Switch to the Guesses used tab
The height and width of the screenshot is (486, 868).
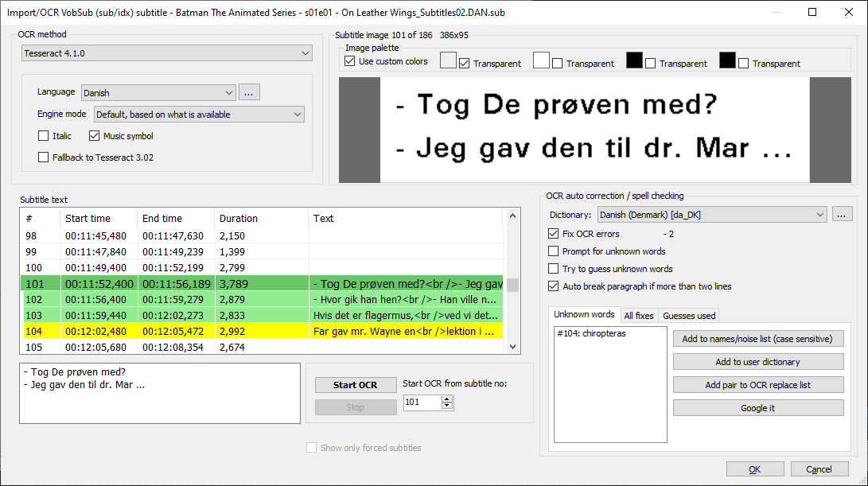(687, 315)
